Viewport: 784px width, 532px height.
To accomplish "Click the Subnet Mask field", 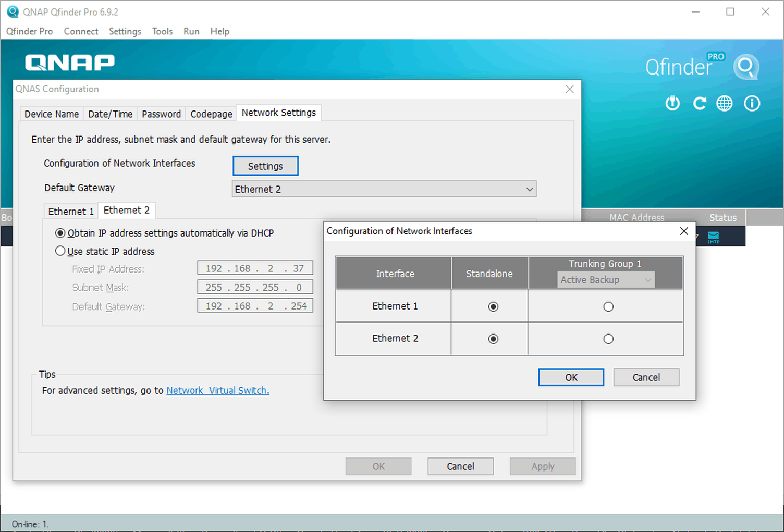I will [x=255, y=287].
